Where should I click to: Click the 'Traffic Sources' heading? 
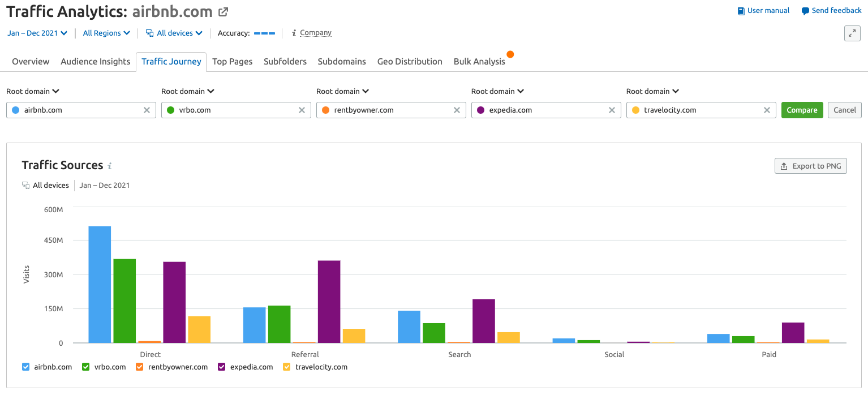pyautogui.click(x=62, y=165)
